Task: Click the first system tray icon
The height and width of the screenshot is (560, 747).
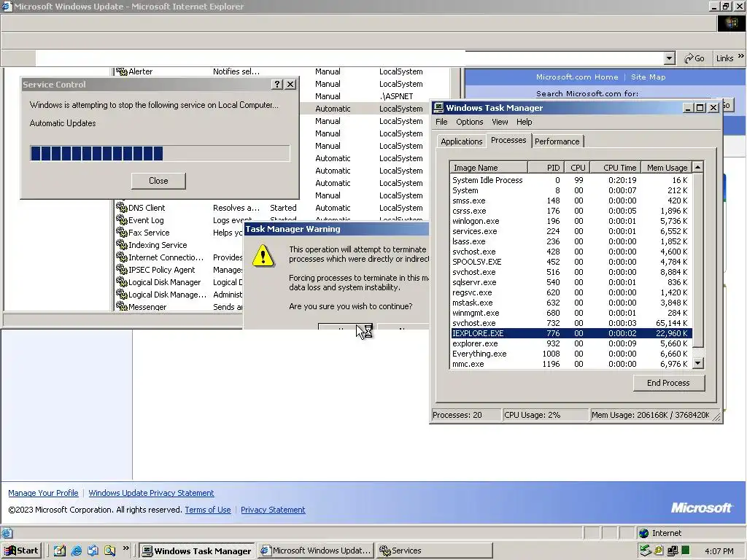Action: click(645, 551)
